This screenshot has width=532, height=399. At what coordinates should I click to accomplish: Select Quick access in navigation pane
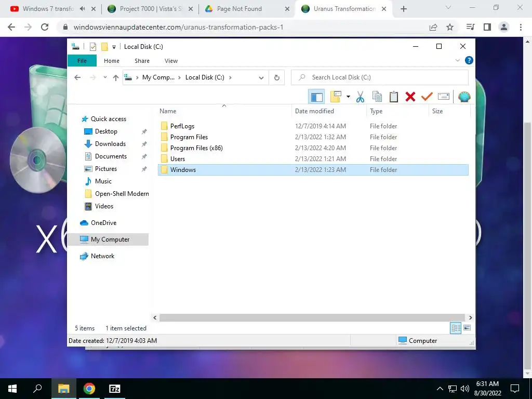point(108,119)
